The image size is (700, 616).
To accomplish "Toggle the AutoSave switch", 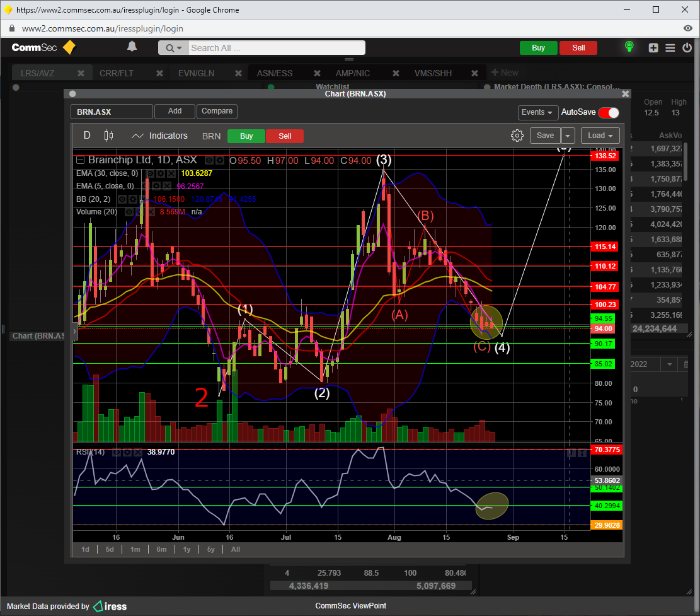I will pos(608,112).
